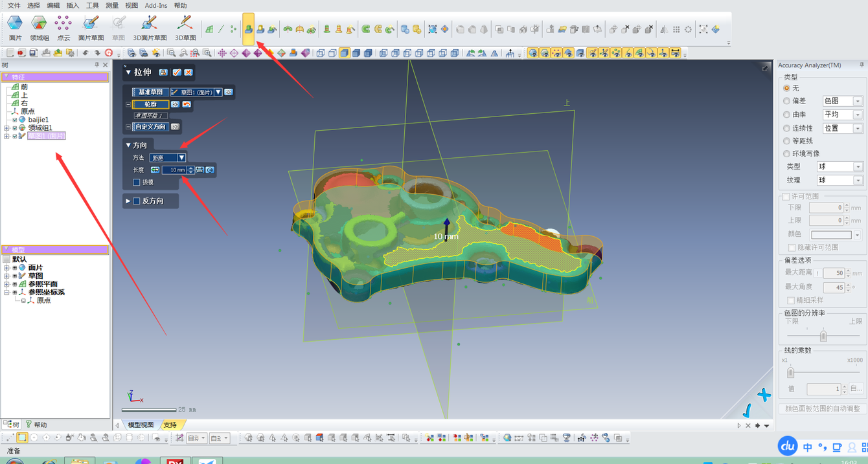Select the 环境写像 radio option
The height and width of the screenshot is (464, 868).
click(x=787, y=153)
